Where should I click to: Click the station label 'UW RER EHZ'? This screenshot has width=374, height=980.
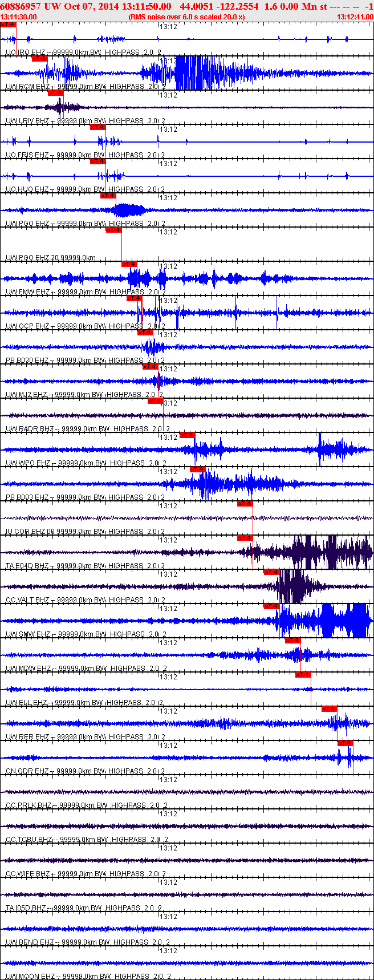pos(27,737)
